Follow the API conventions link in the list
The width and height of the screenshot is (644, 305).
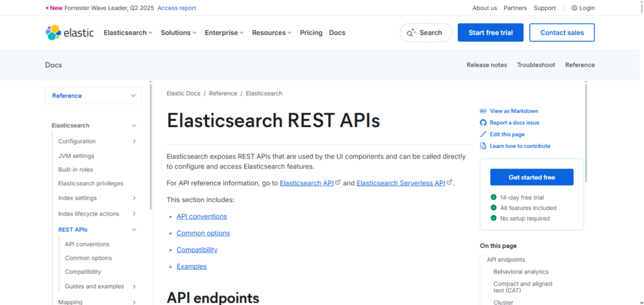pyautogui.click(x=202, y=216)
